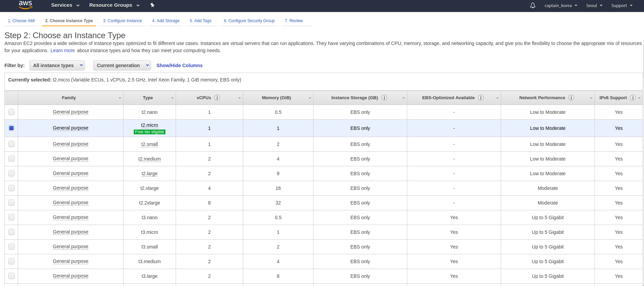Select the t2.small instance checkbox

tap(12, 144)
